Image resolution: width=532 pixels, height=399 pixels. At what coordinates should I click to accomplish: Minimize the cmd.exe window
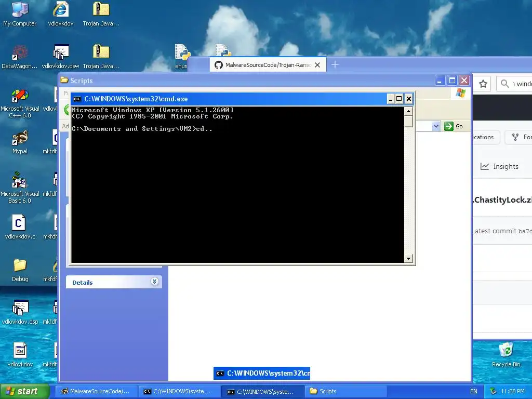391,99
